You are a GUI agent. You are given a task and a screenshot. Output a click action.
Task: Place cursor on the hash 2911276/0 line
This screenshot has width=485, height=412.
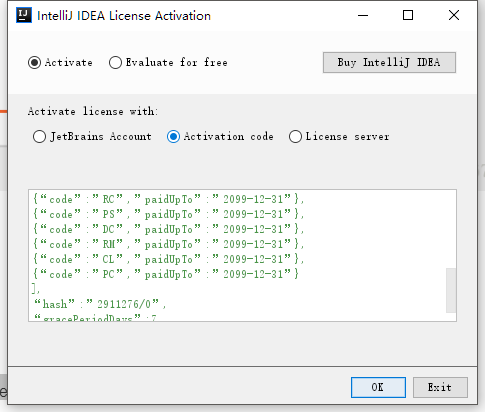[99, 304]
